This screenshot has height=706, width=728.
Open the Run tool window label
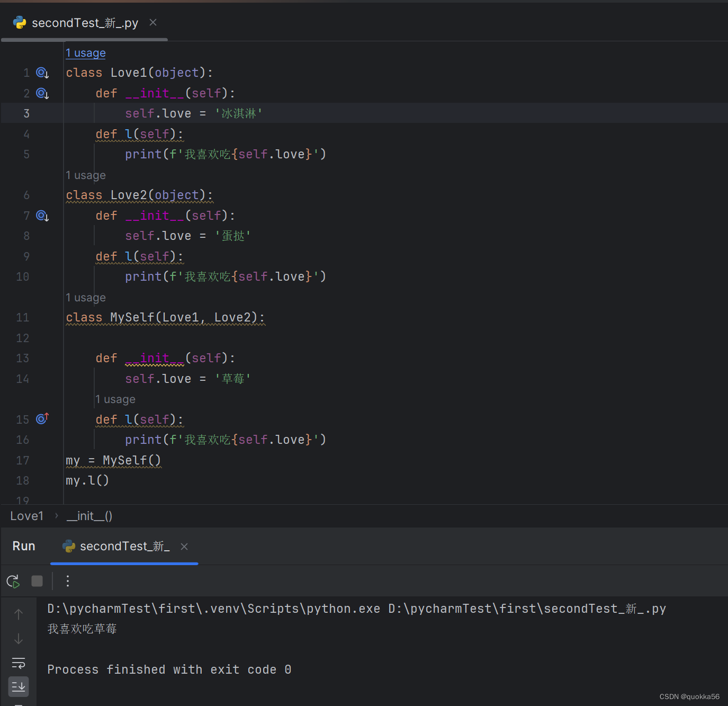click(24, 546)
